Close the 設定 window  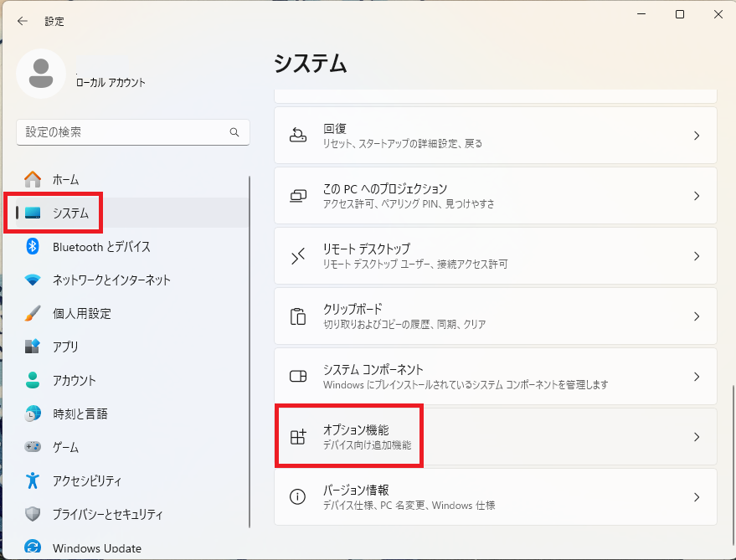pyautogui.click(x=718, y=14)
